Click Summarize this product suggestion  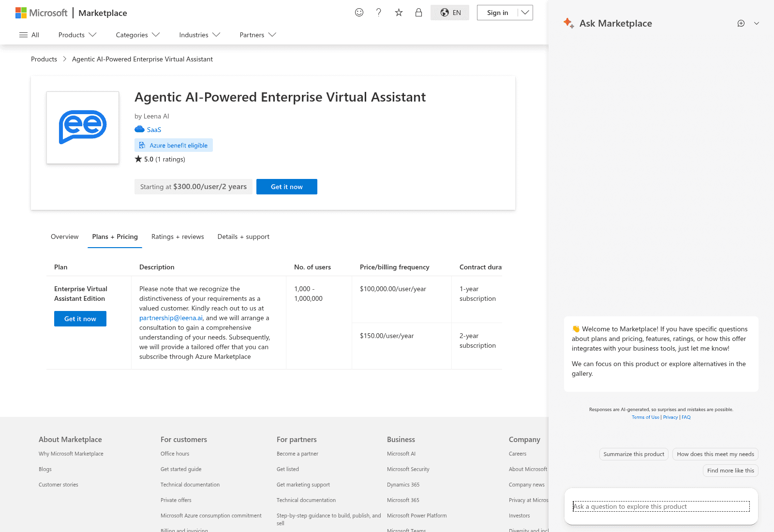coord(634,454)
